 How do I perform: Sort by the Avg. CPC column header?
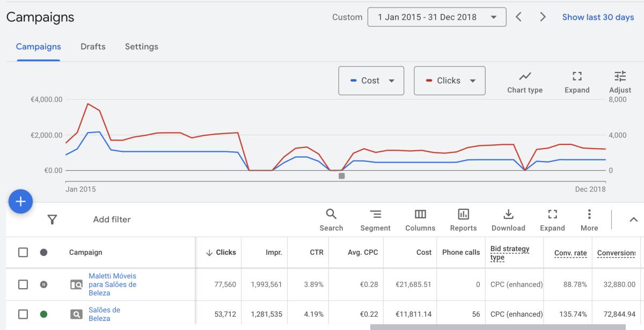(x=363, y=252)
